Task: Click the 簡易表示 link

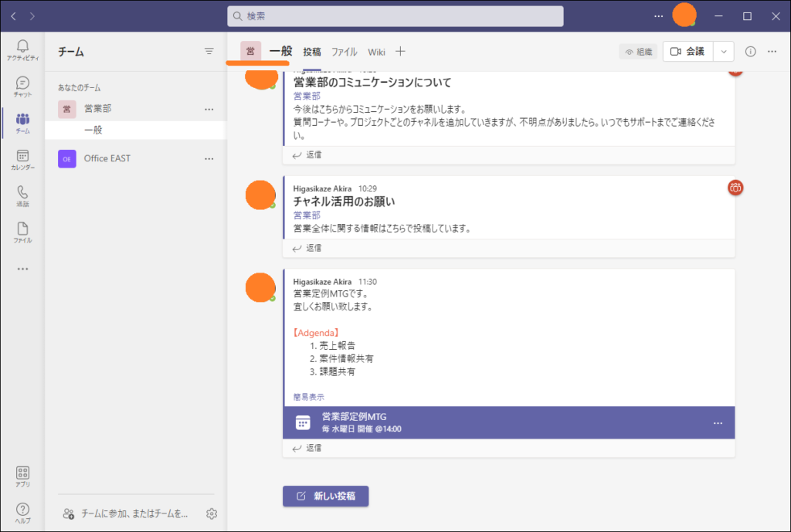Action: [309, 398]
